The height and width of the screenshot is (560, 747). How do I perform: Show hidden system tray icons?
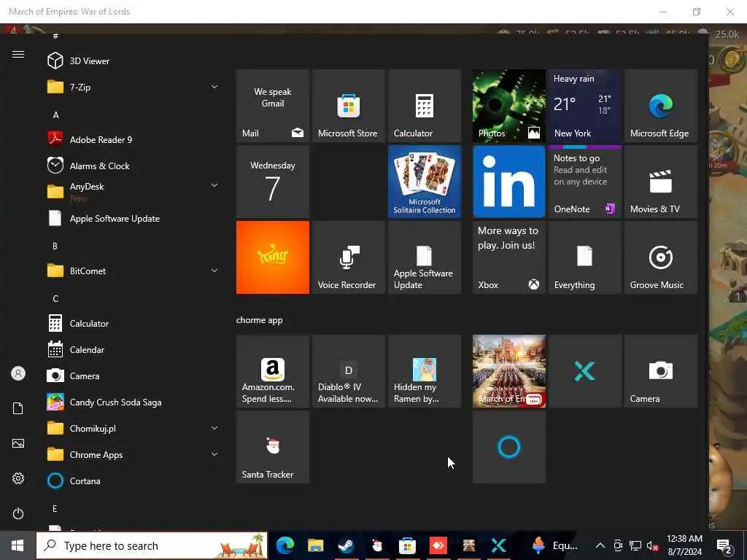click(x=600, y=545)
